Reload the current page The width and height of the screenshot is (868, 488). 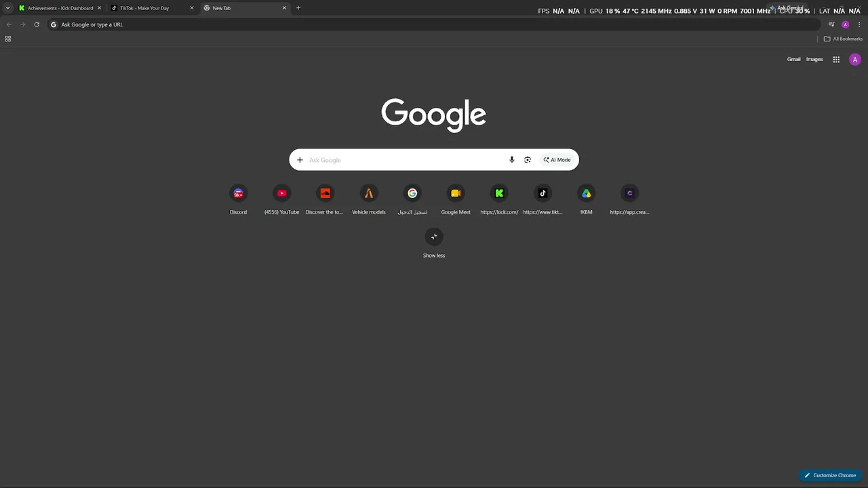coord(37,24)
